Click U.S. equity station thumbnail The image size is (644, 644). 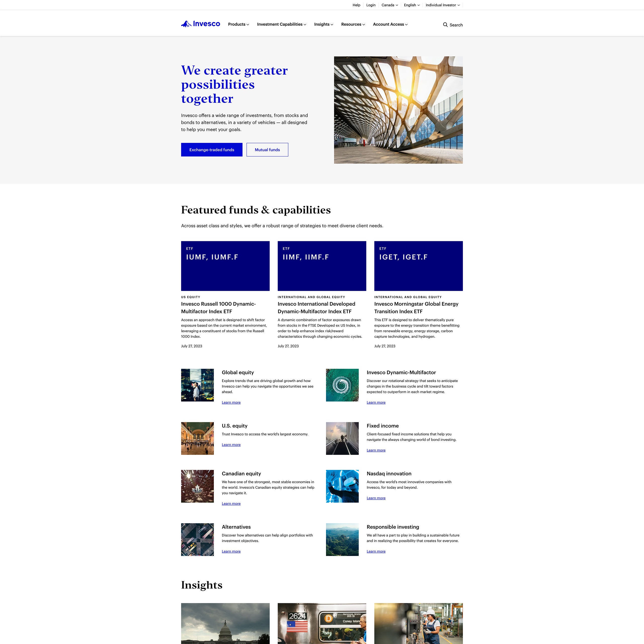pyautogui.click(x=197, y=438)
